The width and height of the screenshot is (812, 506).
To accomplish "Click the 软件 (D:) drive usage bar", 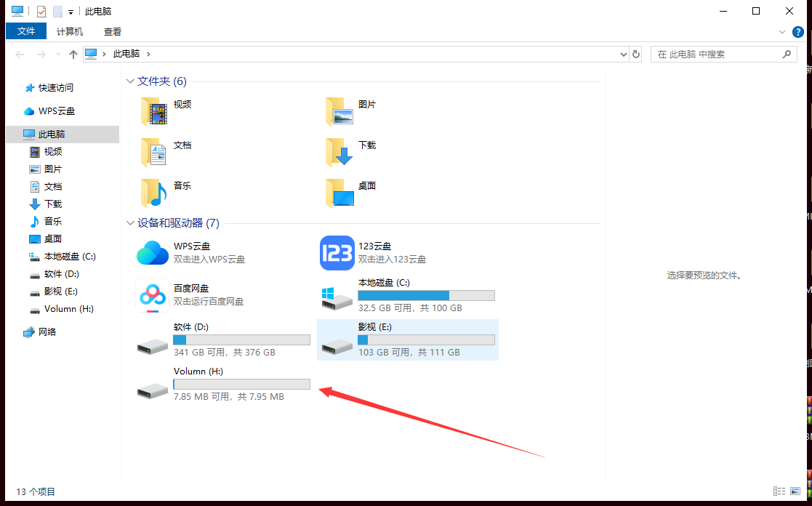I will coord(241,340).
